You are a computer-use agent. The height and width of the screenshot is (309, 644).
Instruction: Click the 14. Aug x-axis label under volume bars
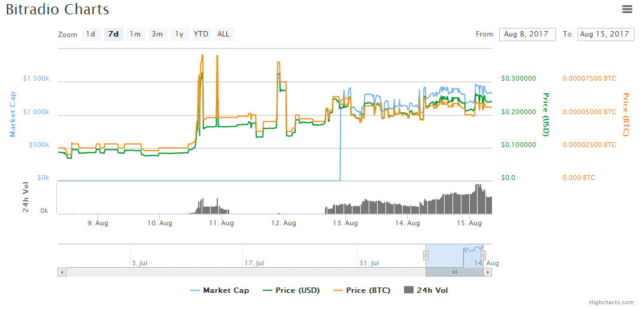[x=408, y=224]
